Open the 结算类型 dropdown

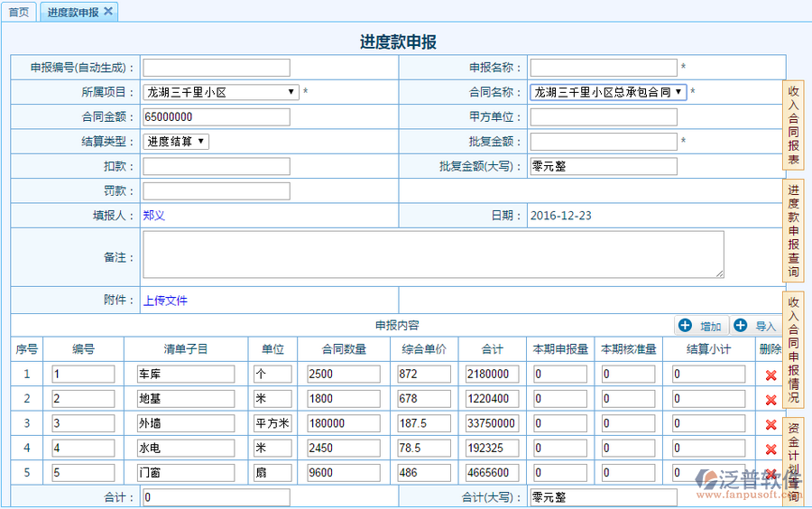click(176, 142)
